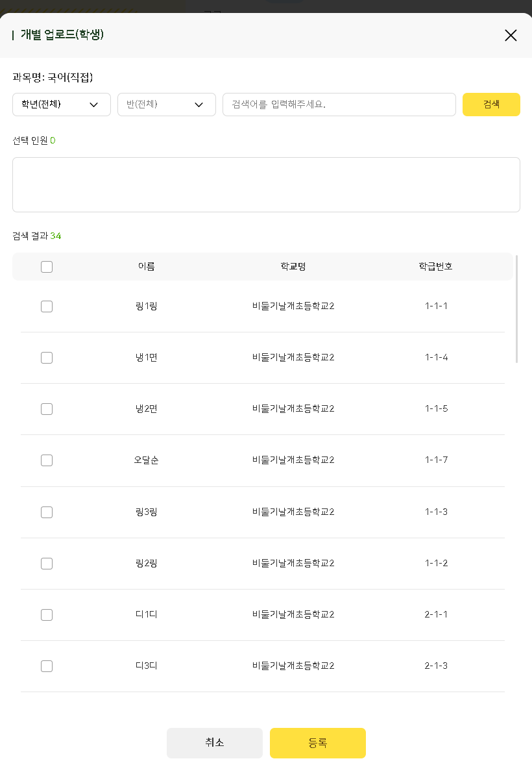This screenshot has height=761, width=532.
Task: Select checkbox for student 디3디
Action: tap(47, 666)
